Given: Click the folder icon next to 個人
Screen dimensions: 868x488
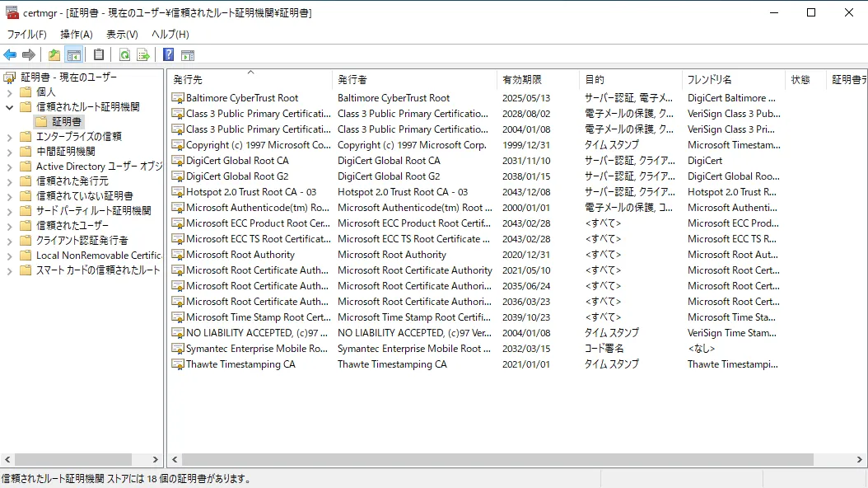Looking at the screenshot, I should coord(26,92).
